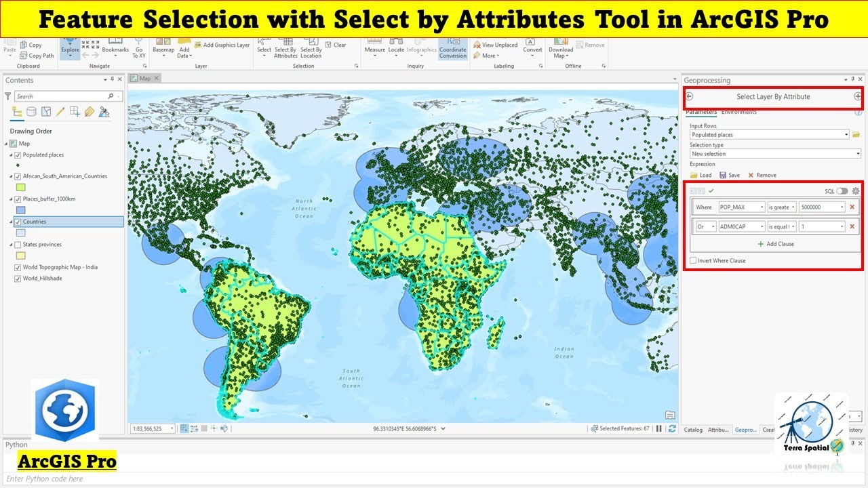Open the map scale dropdown
868x488 pixels.
pyautogui.click(x=172, y=428)
